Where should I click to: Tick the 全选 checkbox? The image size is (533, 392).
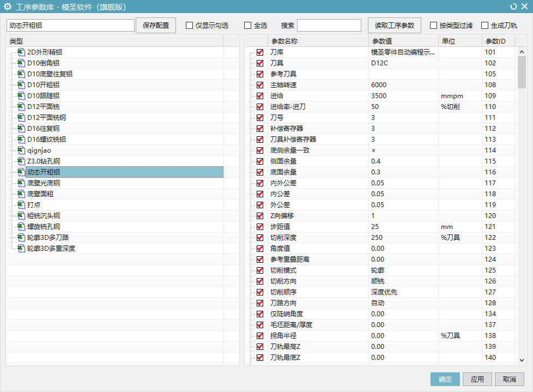248,26
